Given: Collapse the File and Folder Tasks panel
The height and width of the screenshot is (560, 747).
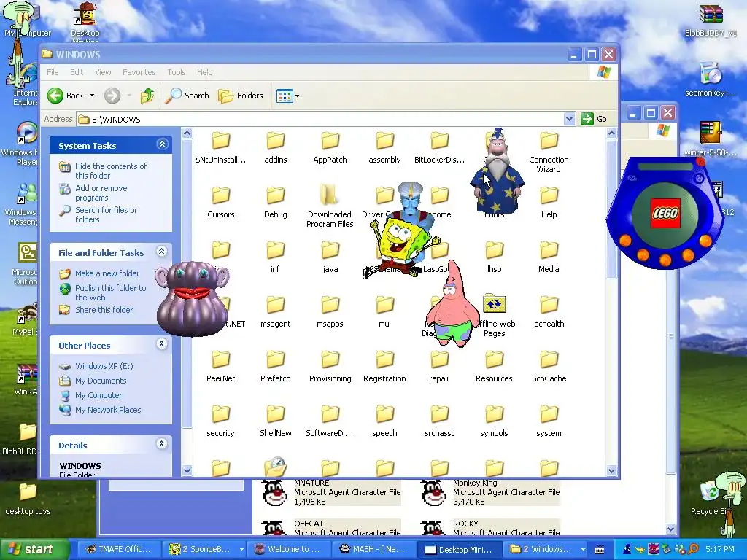Looking at the screenshot, I should 162,252.
